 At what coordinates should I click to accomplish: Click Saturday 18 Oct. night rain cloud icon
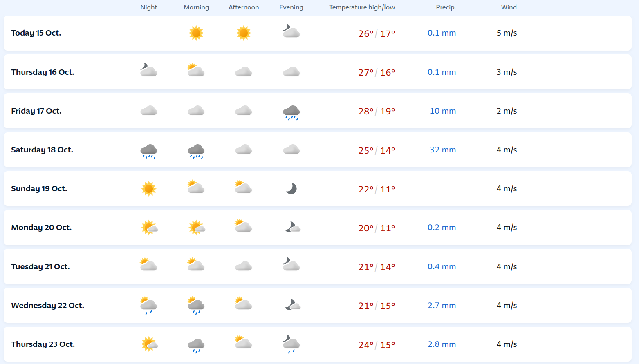coord(149,151)
